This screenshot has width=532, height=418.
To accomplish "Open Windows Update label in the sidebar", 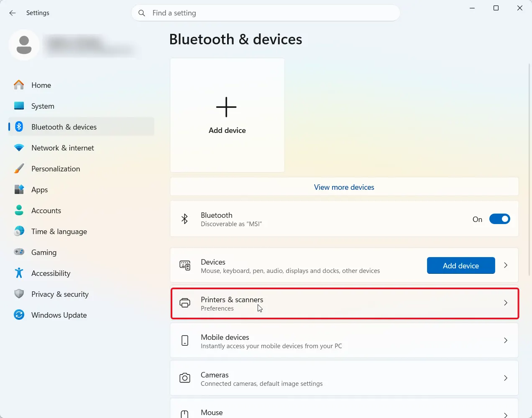I will tap(59, 315).
